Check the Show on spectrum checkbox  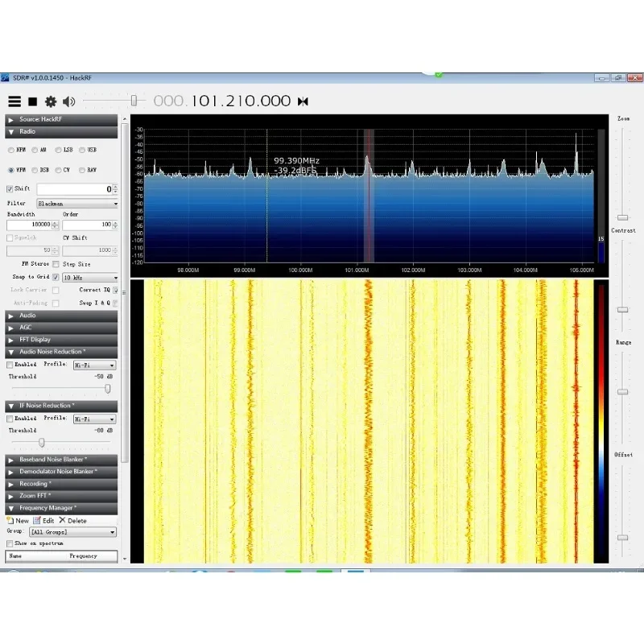tap(10, 543)
